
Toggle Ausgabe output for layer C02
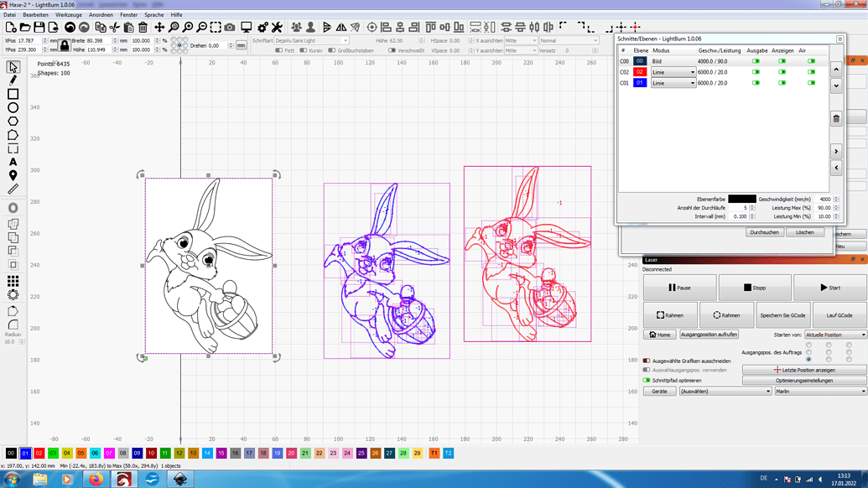coord(756,71)
